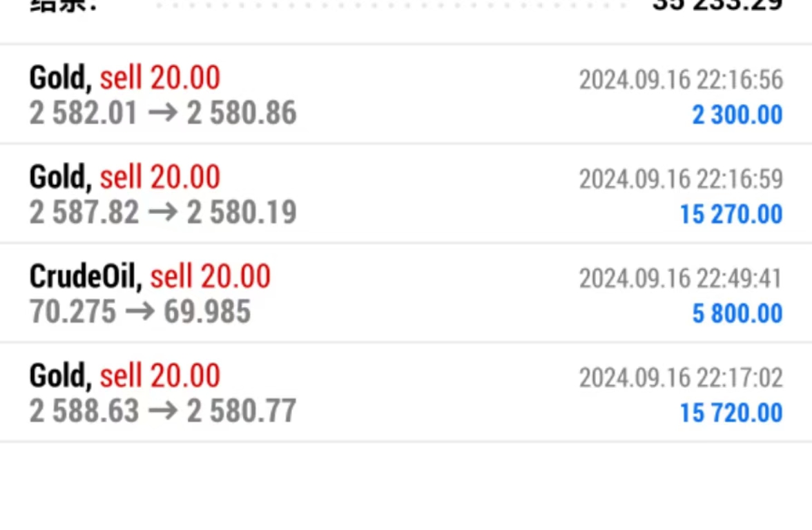Select the 22:17:02 trade timestamp

click(x=681, y=378)
